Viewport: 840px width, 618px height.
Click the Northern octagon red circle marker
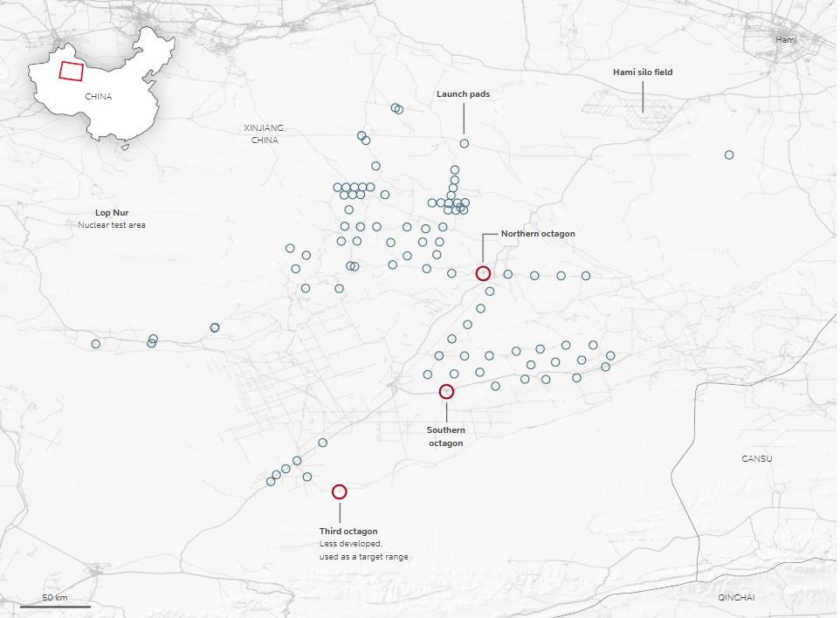click(x=483, y=273)
